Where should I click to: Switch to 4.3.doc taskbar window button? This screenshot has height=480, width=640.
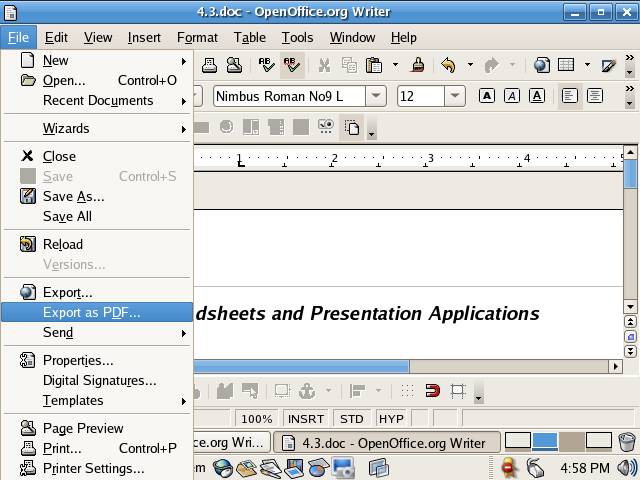coord(386,441)
